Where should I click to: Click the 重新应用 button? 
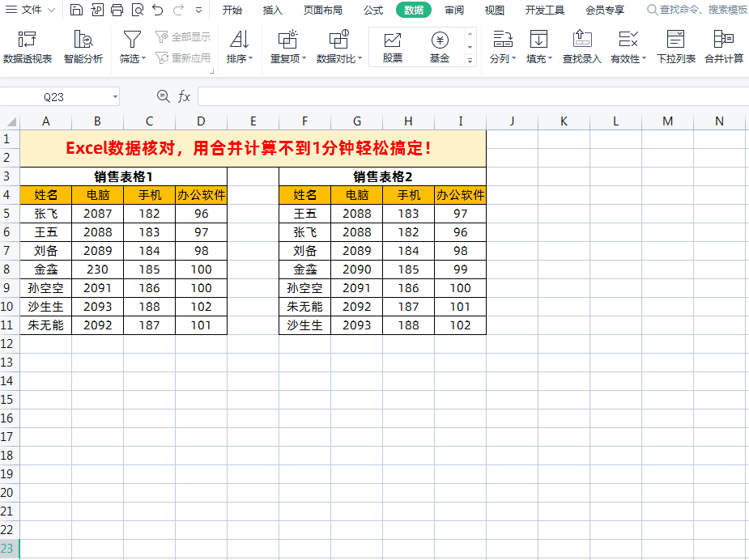(x=184, y=57)
